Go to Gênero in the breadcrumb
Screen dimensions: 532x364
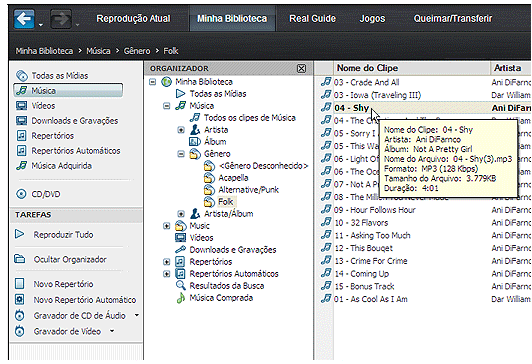coord(137,51)
